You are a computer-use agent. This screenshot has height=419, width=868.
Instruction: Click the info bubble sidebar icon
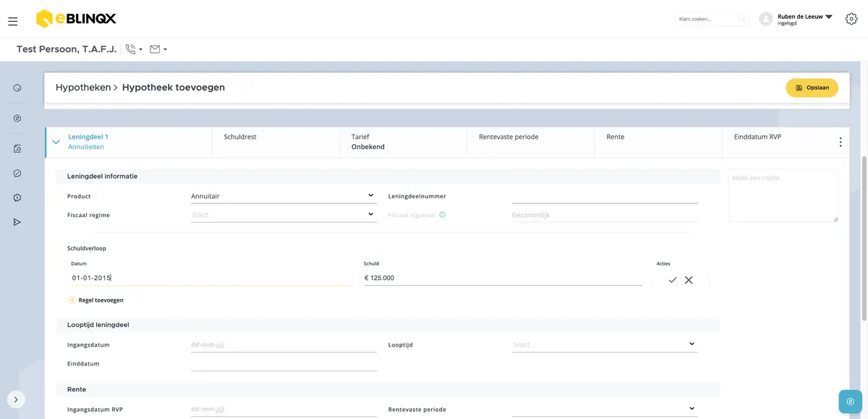pos(17,198)
